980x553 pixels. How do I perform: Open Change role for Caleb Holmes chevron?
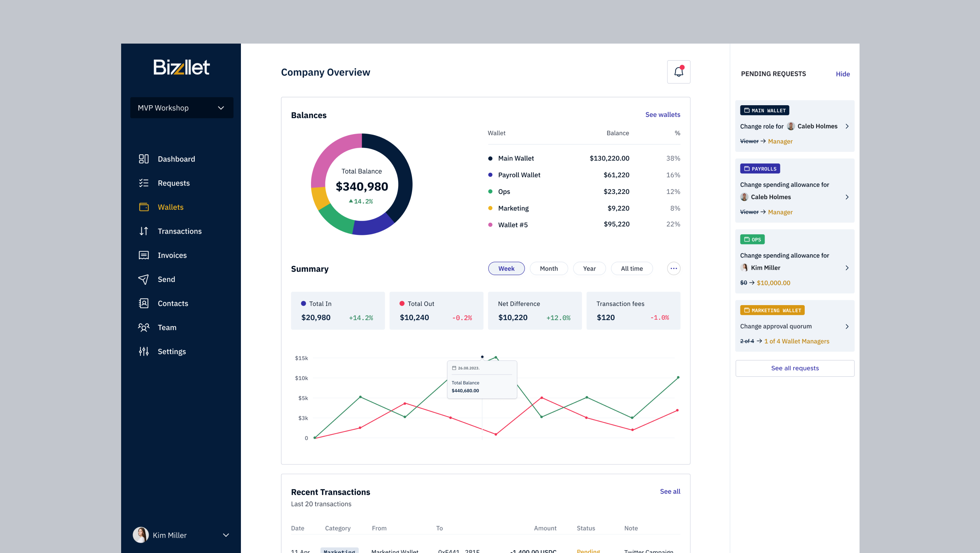point(847,126)
